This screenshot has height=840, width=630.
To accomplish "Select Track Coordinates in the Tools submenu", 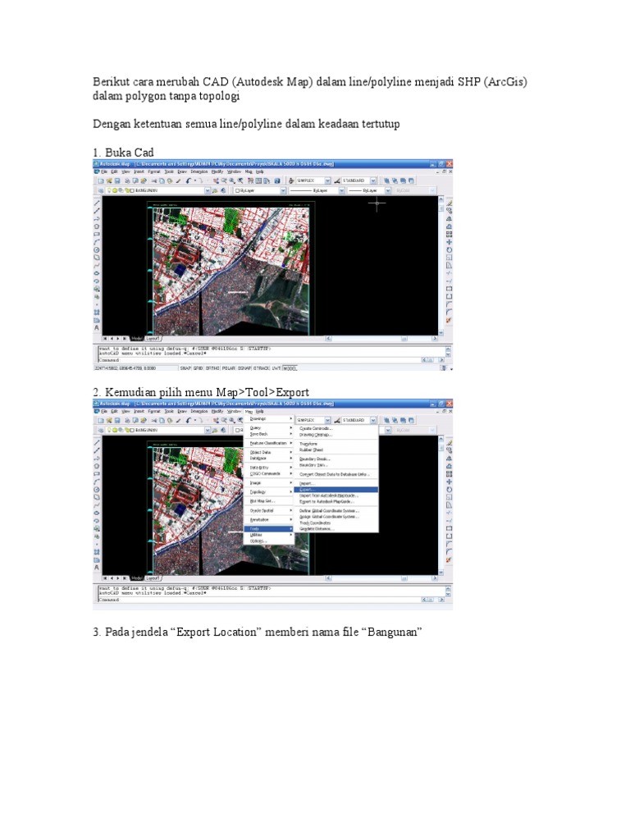I will tap(336, 523).
